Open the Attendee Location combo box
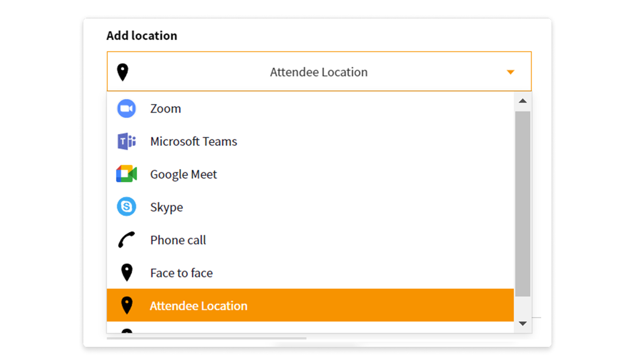The image size is (644, 355). (319, 71)
